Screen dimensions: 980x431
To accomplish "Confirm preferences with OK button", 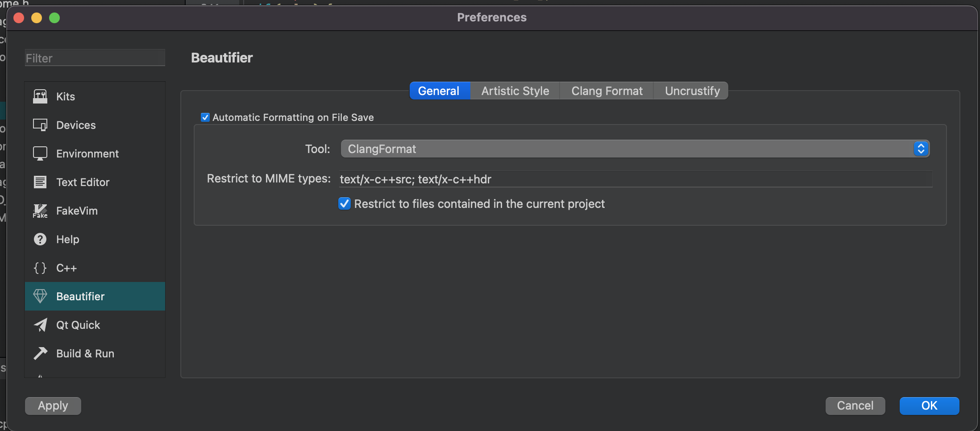I will pos(929,406).
